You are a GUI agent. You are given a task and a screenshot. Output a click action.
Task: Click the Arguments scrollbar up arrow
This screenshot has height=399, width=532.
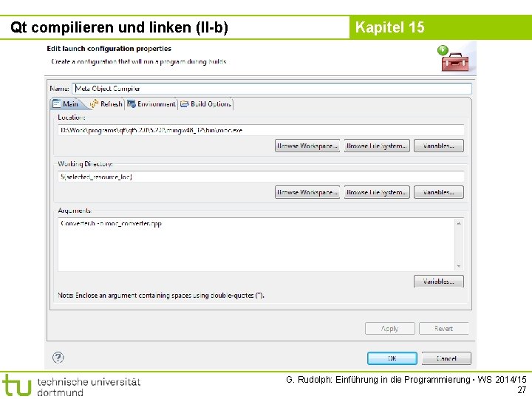pyautogui.click(x=459, y=224)
